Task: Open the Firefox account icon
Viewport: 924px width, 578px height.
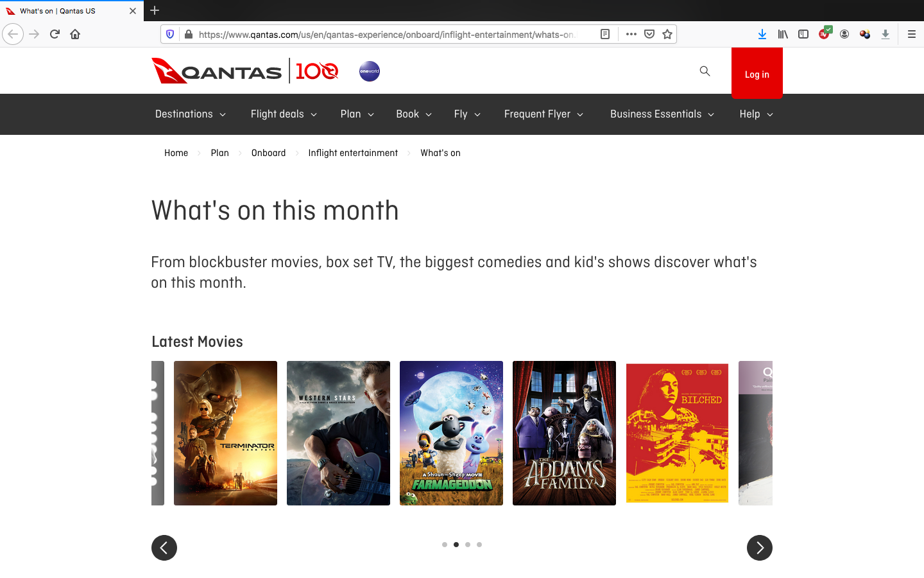Action: (844, 34)
